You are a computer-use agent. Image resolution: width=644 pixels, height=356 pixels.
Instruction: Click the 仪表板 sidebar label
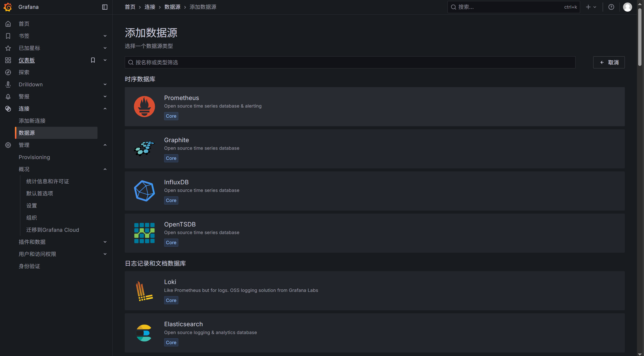click(27, 60)
